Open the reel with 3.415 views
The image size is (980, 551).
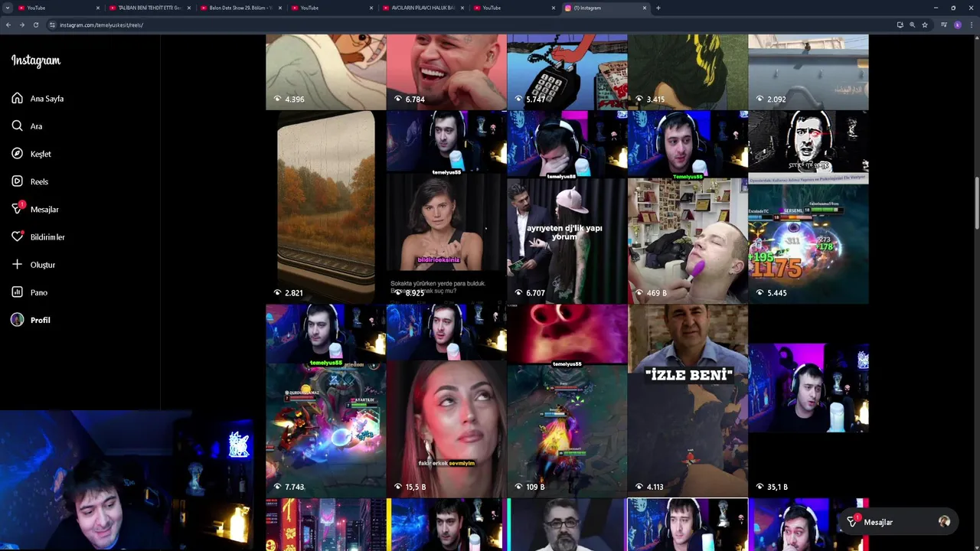coord(688,72)
